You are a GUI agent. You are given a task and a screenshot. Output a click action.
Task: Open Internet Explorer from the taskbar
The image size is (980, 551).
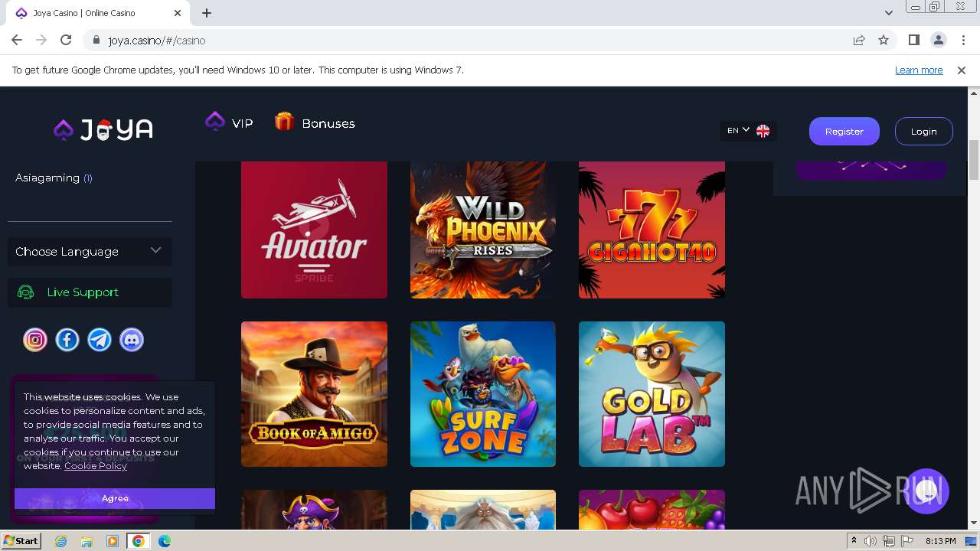tap(61, 541)
